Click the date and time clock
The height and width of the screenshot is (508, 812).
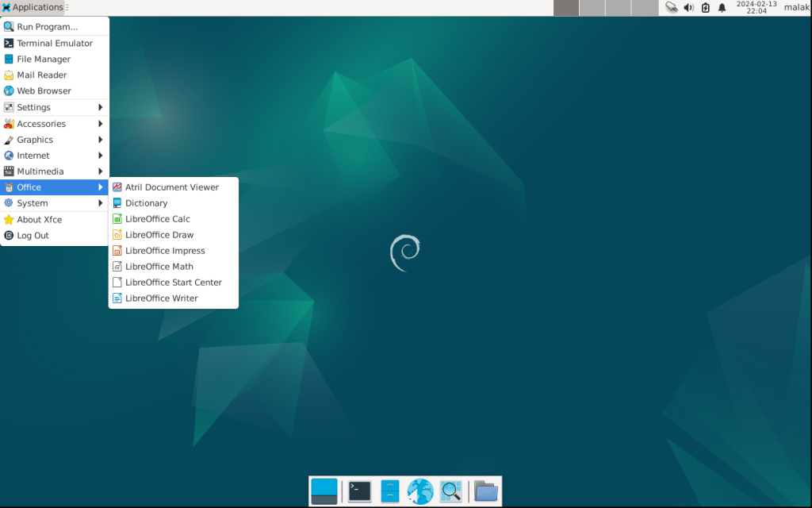tap(756, 8)
